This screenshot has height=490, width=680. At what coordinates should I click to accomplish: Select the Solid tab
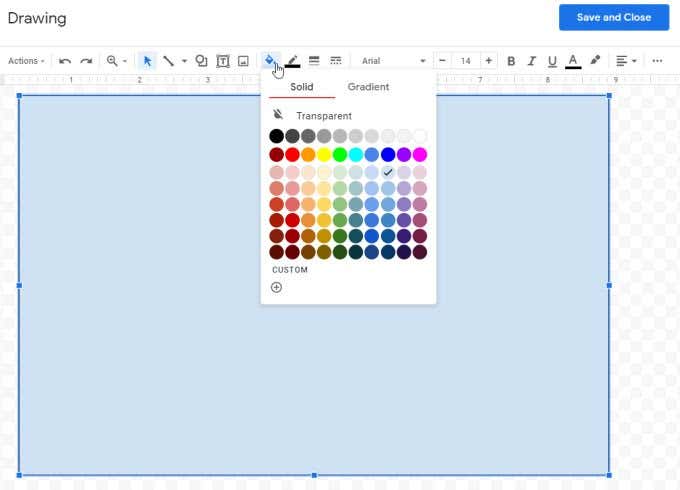(x=302, y=87)
